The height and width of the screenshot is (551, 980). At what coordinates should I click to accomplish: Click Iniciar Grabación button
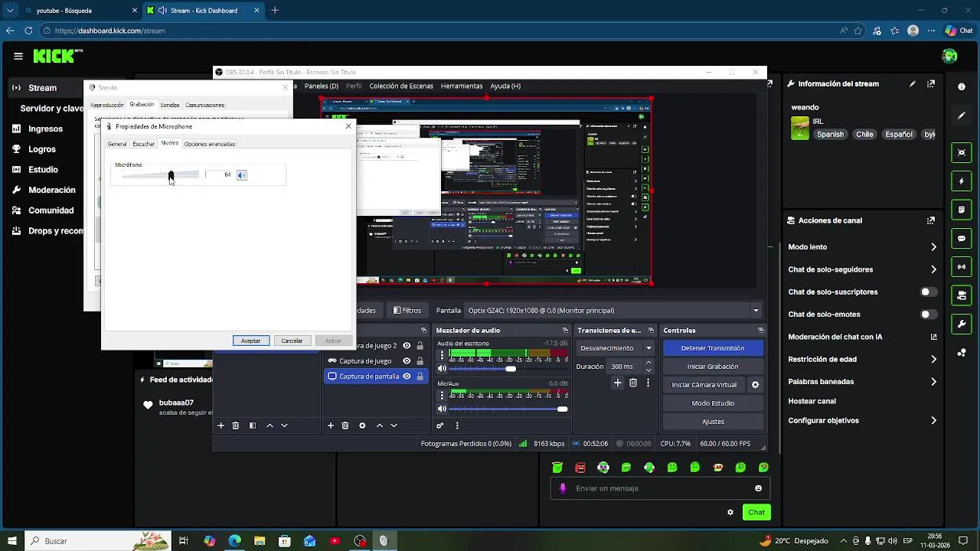pos(712,367)
